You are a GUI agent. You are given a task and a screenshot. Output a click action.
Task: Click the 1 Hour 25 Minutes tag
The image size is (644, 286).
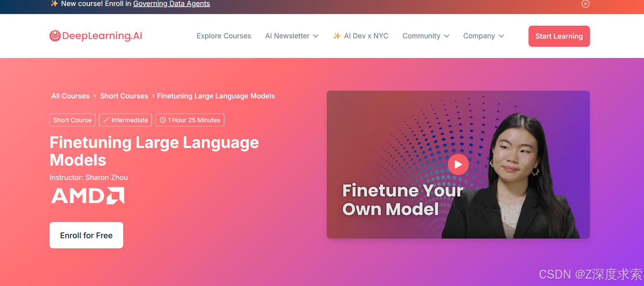[190, 120]
